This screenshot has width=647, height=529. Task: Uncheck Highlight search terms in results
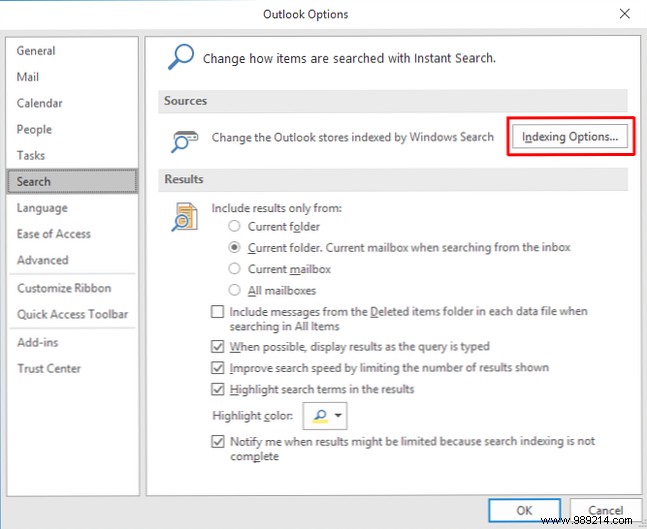pyautogui.click(x=217, y=389)
